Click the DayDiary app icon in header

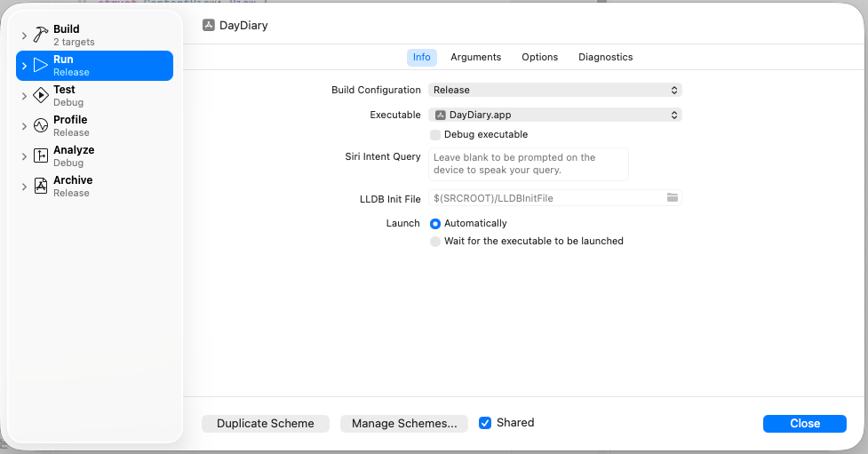click(209, 26)
